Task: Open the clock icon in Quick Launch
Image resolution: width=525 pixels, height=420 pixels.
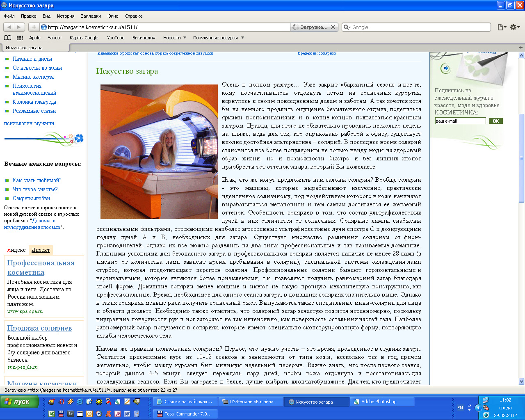Action: [89, 413]
